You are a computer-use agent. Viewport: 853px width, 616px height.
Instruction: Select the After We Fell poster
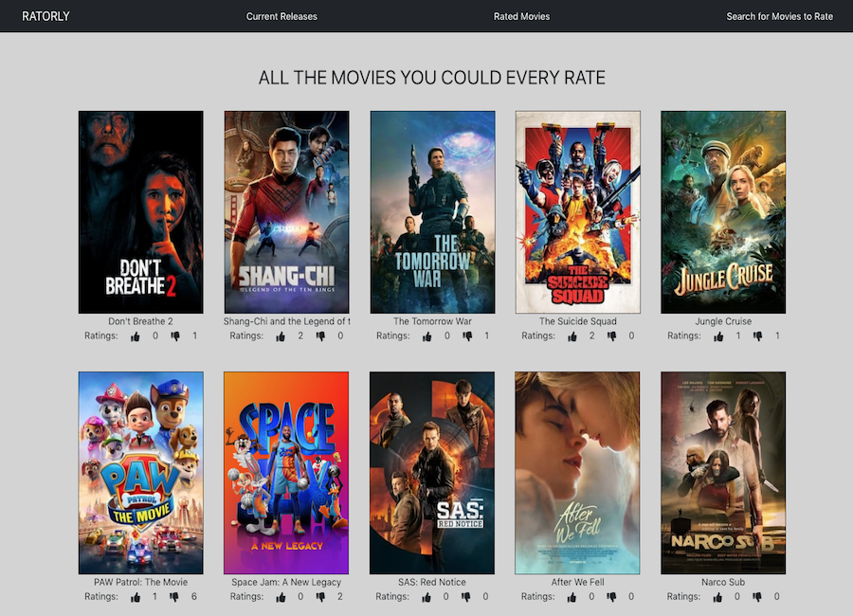pos(577,473)
